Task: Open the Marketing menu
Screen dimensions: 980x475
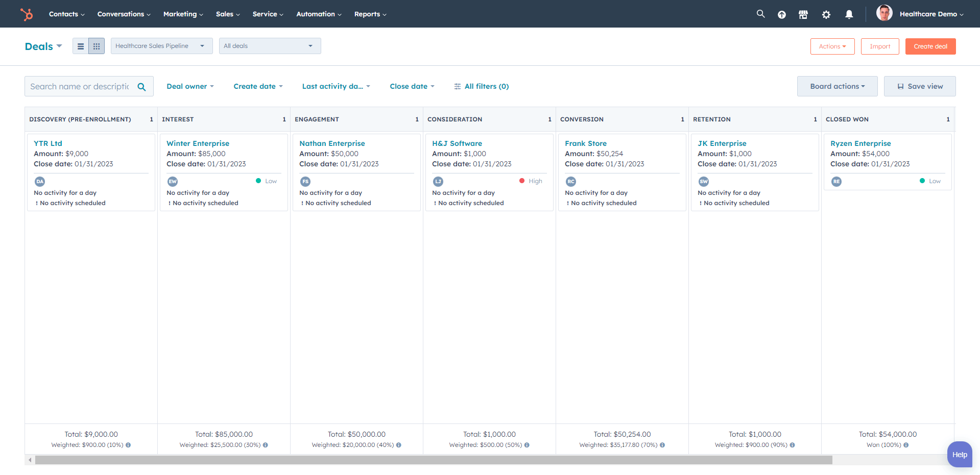Action: [x=183, y=14]
